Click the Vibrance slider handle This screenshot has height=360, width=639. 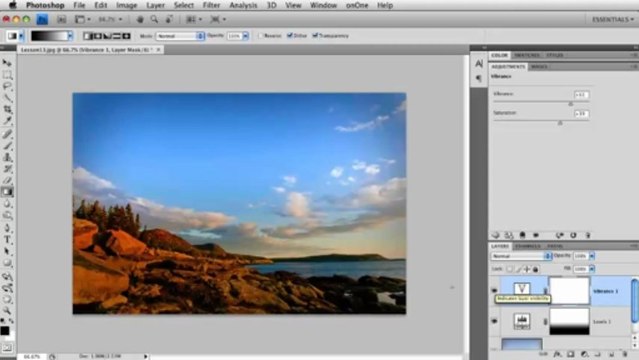[571, 104]
